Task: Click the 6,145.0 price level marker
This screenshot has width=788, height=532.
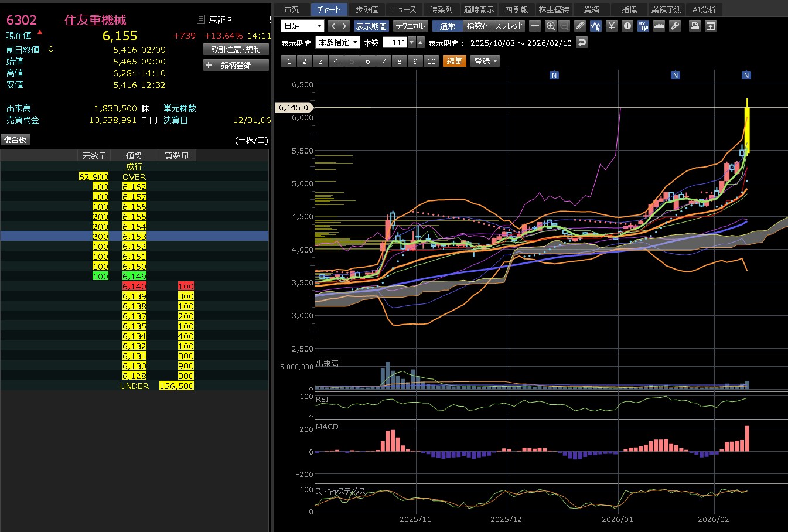Action: [x=294, y=108]
